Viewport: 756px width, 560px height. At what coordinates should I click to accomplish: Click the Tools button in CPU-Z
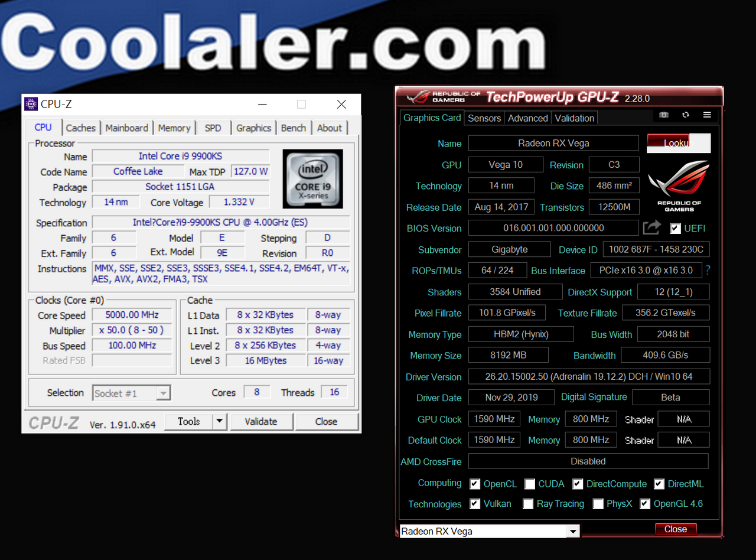(x=188, y=421)
